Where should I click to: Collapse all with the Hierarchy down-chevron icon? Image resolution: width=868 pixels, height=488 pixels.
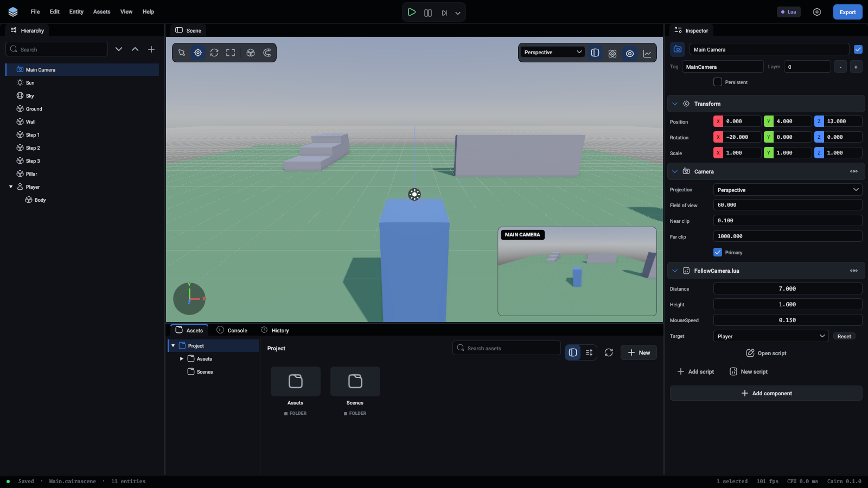pos(119,49)
